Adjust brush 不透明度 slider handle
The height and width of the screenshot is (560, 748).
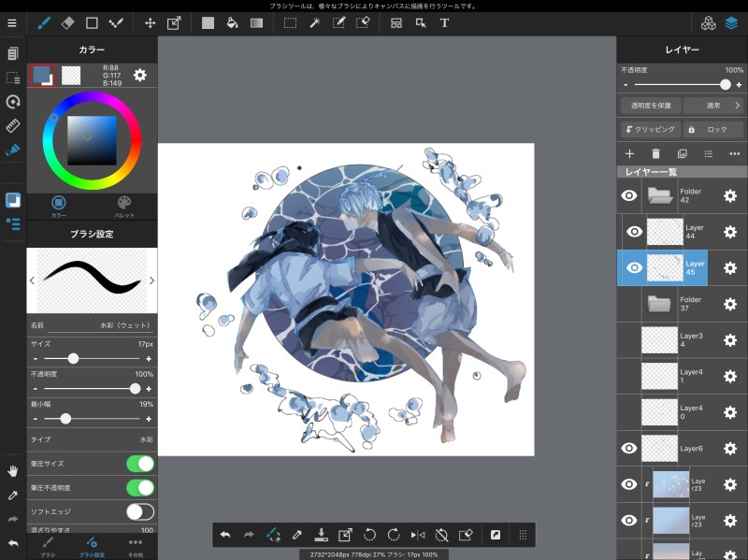[135, 389]
